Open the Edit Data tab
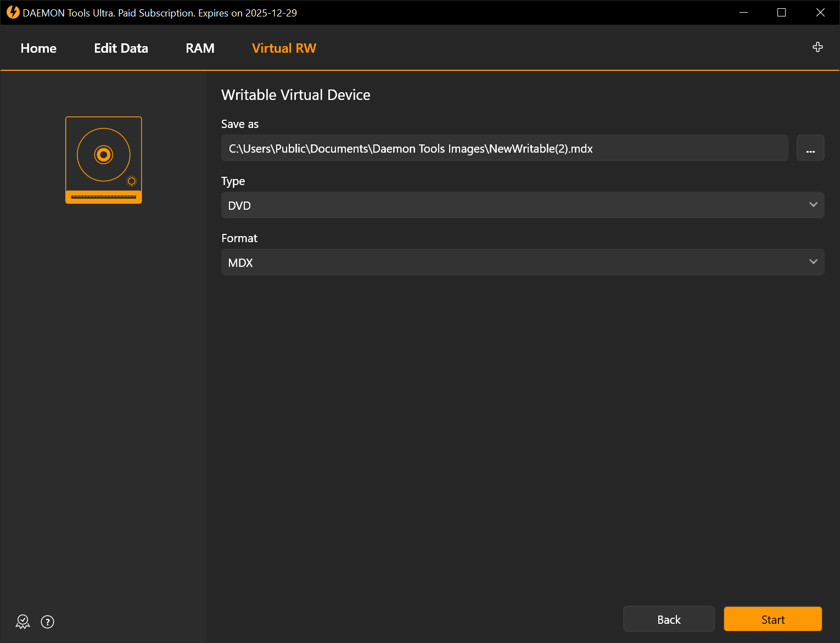Screen dimensions: 840x643 point(121,48)
